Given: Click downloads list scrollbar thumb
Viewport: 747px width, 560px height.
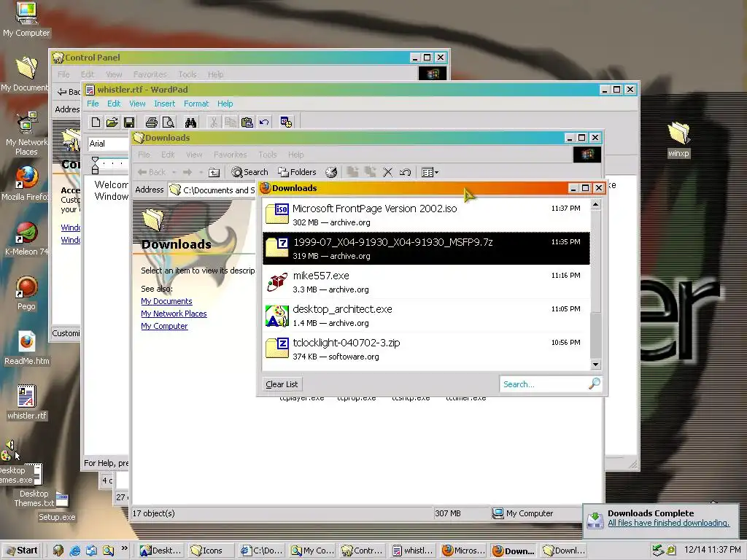Looking at the screenshot, I should (x=595, y=335).
